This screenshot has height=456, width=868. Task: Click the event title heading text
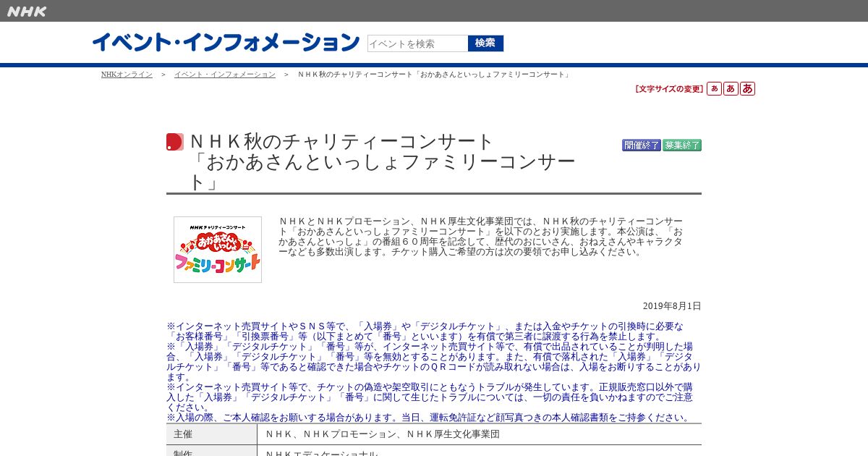(x=383, y=162)
